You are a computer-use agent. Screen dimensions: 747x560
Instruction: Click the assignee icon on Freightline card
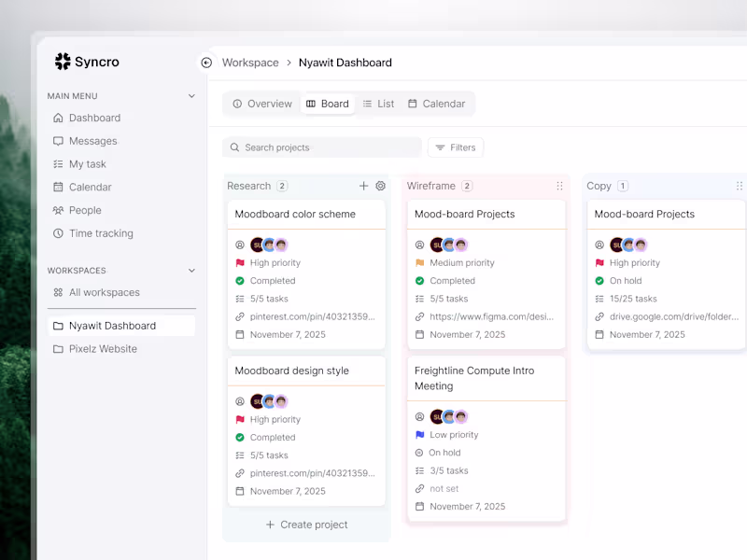[x=419, y=416]
